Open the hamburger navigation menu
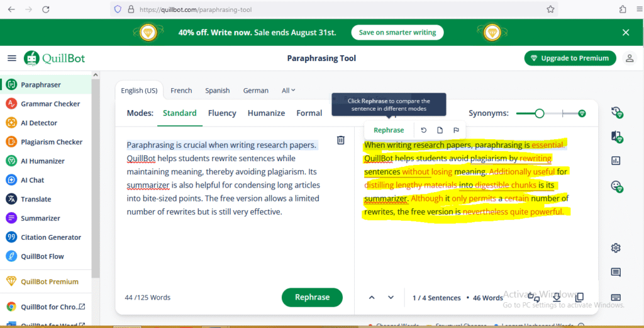The width and height of the screenshot is (644, 328). click(x=12, y=59)
